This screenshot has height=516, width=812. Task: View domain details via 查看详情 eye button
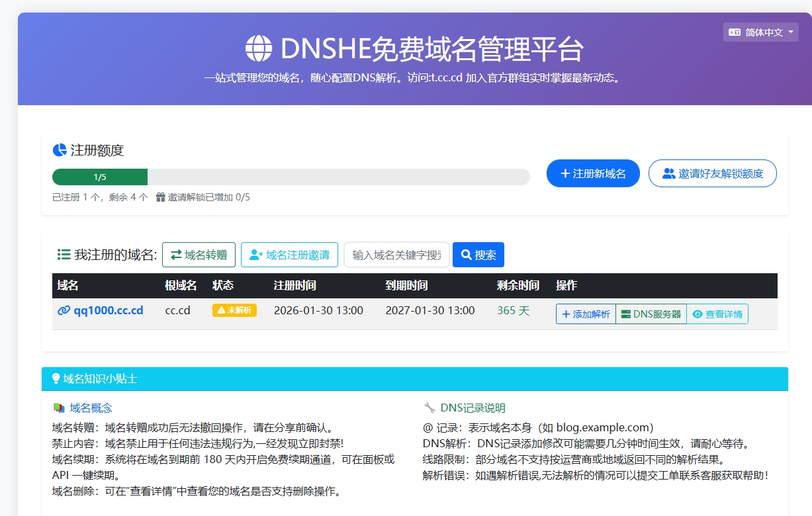pos(717,314)
